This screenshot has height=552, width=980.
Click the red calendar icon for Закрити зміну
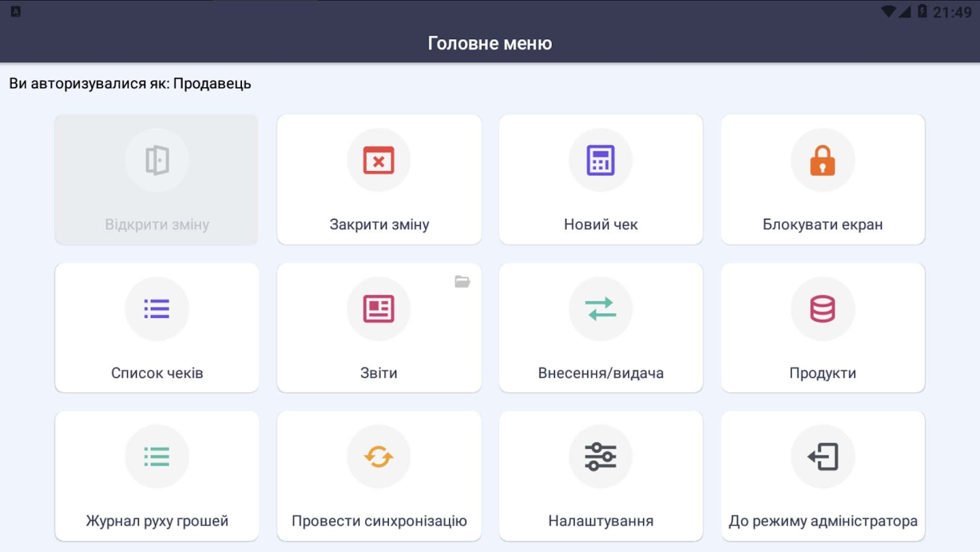click(379, 161)
